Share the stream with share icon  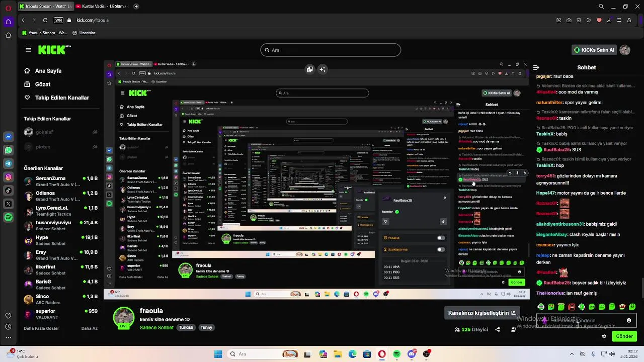(498, 330)
